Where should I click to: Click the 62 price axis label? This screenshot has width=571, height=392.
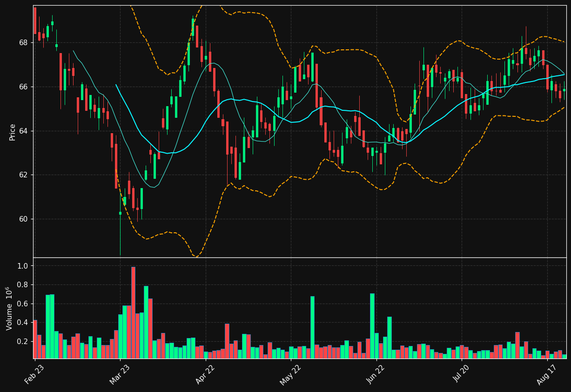tap(24, 175)
